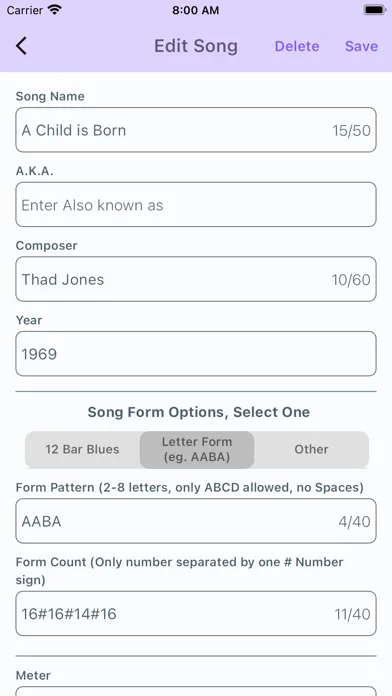Focus the A.K.A. input field

click(x=196, y=205)
